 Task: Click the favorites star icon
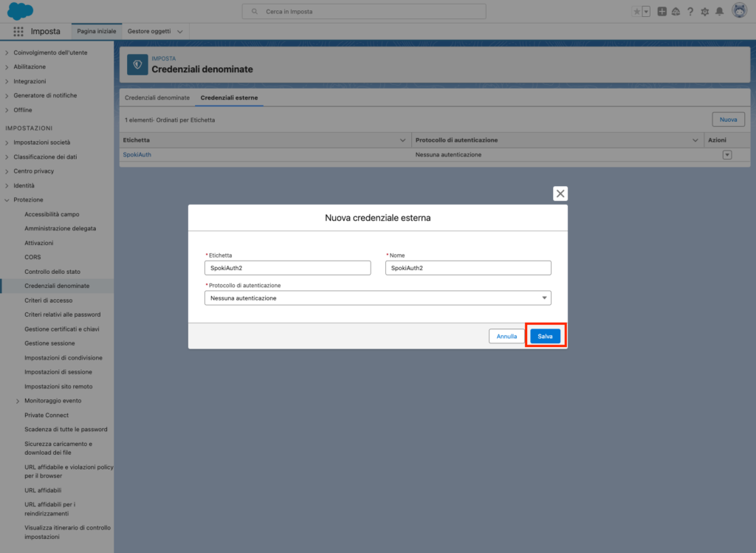pyautogui.click(x=636, y=11)
